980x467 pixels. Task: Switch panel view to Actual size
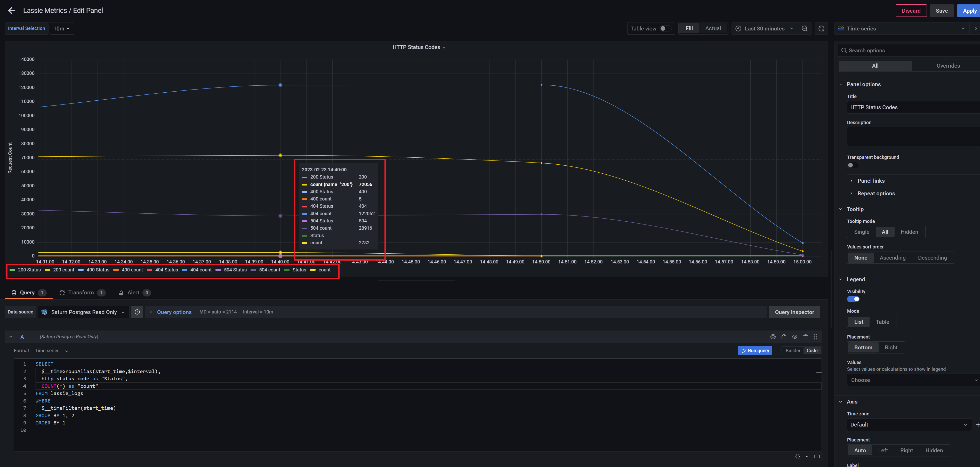[x=713, y=29]
